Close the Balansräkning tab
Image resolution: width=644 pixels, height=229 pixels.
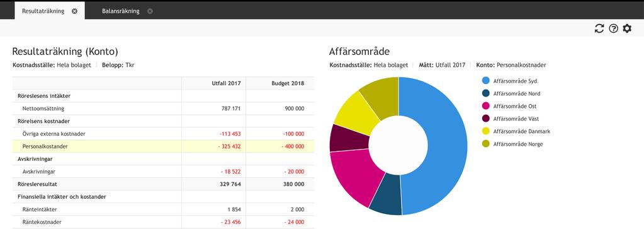pyautogui.click(x=150, y=11)
